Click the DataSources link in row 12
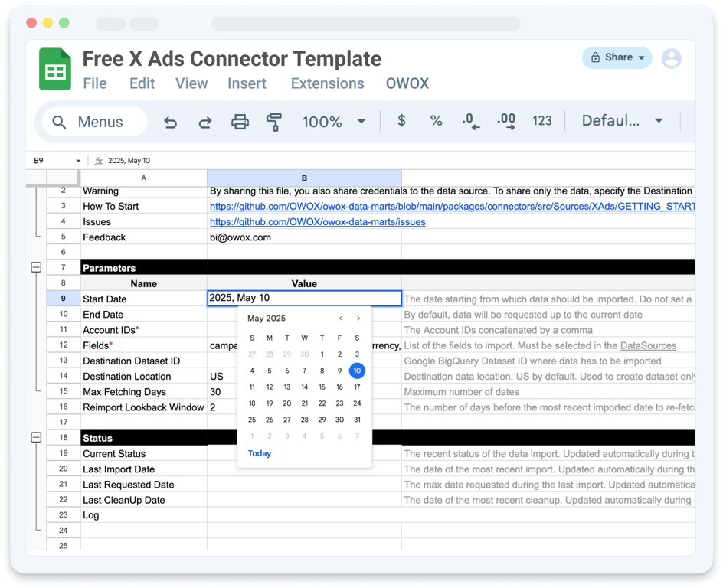Viewport: 723px width, 588px height. [x=648, y=345]
